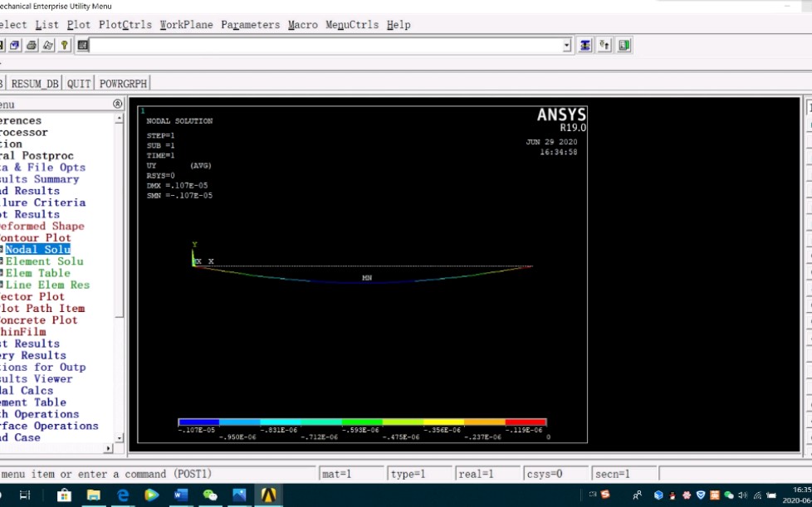The image size is (812, 507).
Task: Click the Print graphics icon
Action: pyautogui.click(x=31, y=46)
